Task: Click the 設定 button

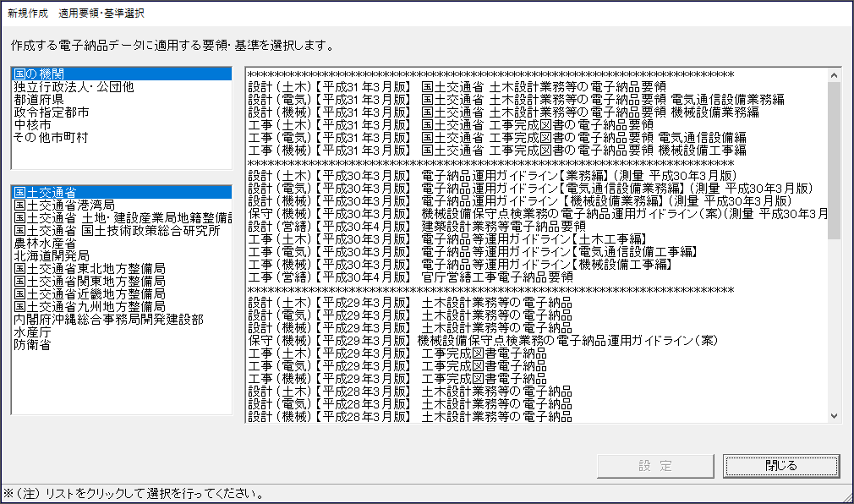Action: pyautogui.click(x=655, y=466)
